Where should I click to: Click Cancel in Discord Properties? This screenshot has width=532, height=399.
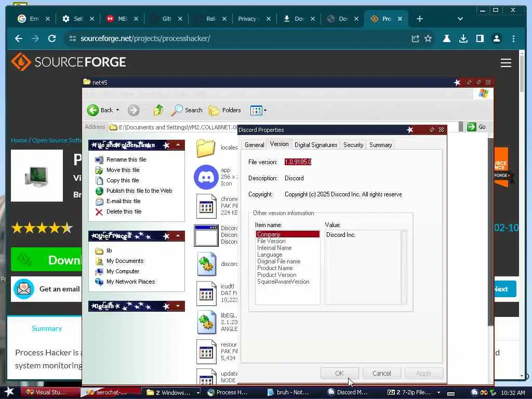pyautogui.click(x=382, y=373)
